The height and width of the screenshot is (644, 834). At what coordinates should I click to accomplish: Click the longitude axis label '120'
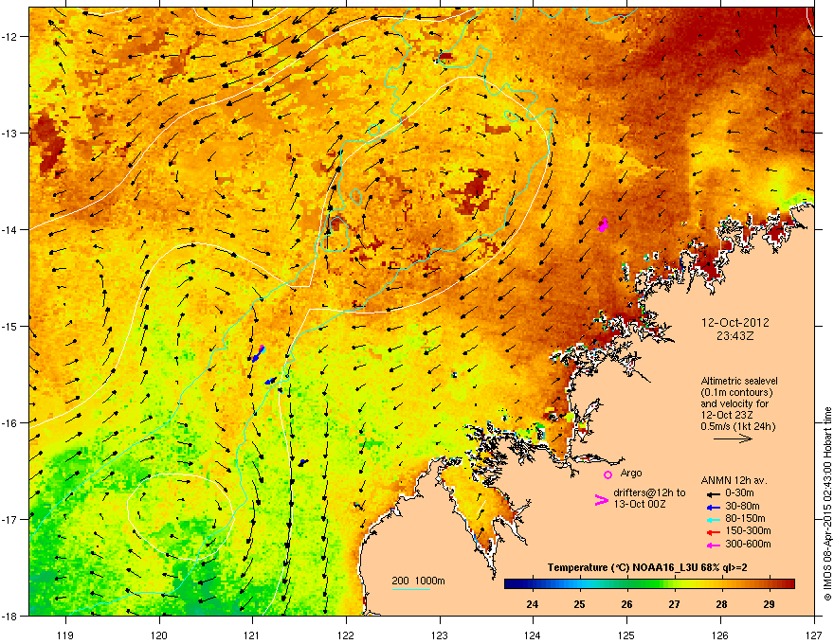(x=159, y=635)
